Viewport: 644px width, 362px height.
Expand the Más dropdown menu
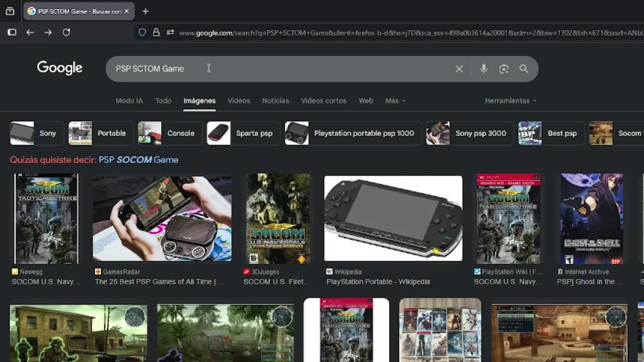point(395,101)
